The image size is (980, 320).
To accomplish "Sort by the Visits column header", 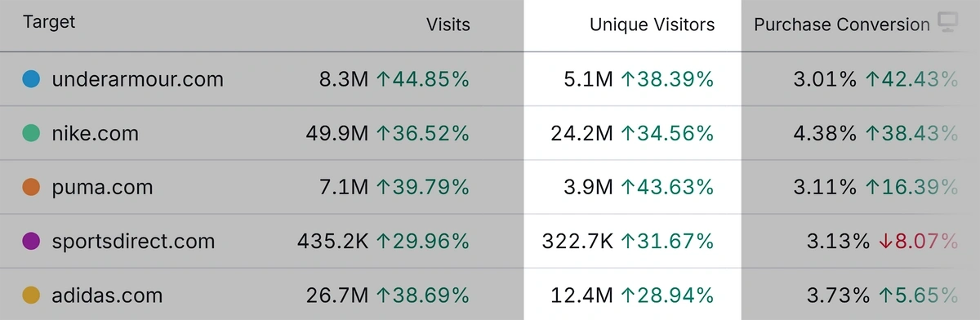I will pos(448,24).
